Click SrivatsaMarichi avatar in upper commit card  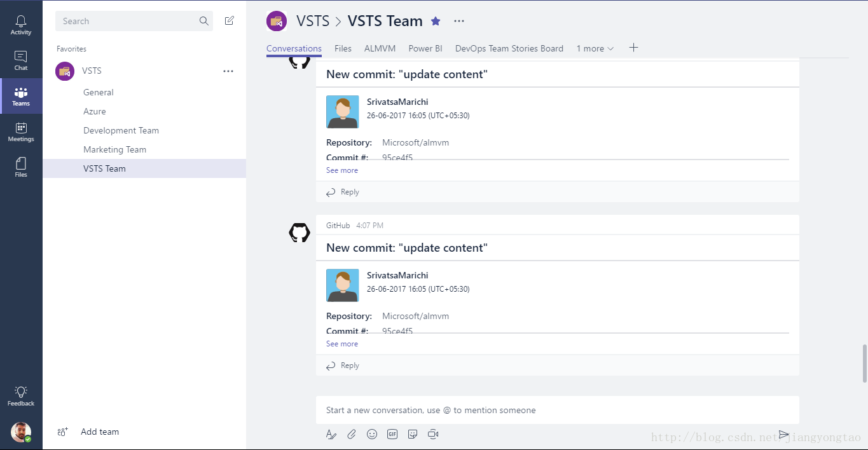tap(343, 112)
